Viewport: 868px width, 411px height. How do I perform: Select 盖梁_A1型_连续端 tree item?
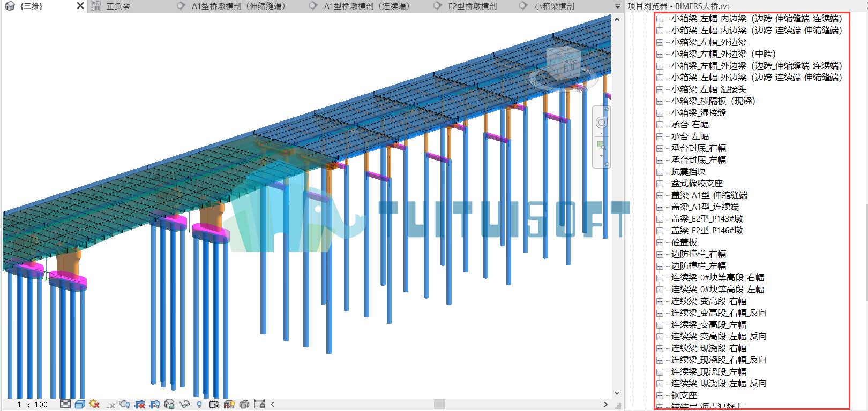tap(705, 207)
